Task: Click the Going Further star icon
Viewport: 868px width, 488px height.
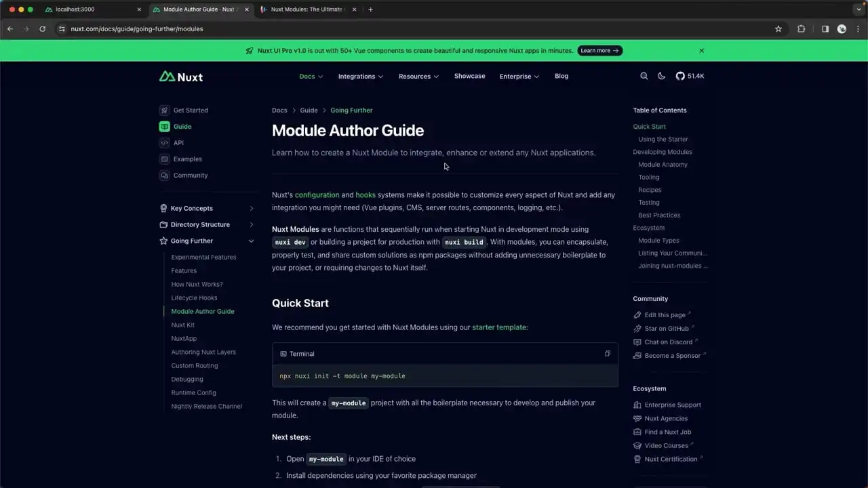Action: pyautogui.click(x=163, y=241)
